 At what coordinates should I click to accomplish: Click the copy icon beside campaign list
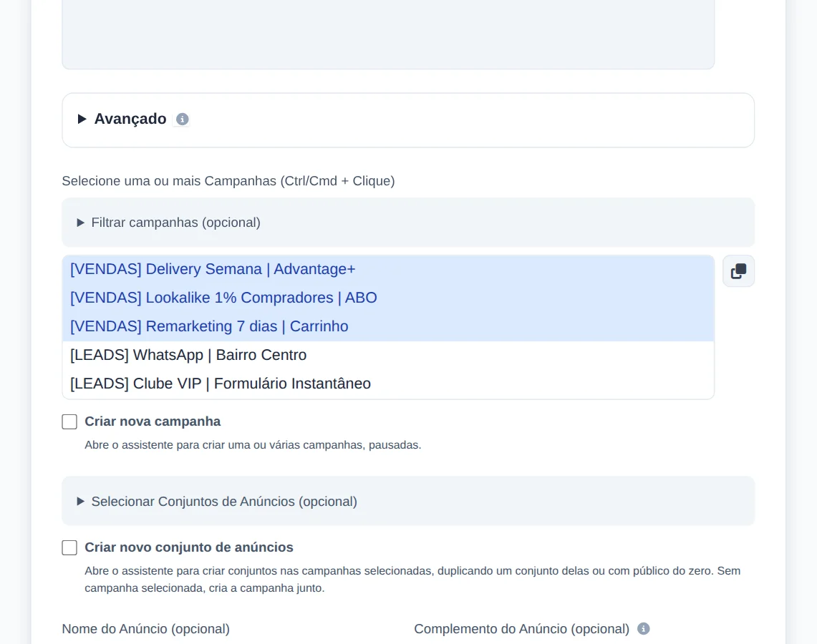(738, 271)
